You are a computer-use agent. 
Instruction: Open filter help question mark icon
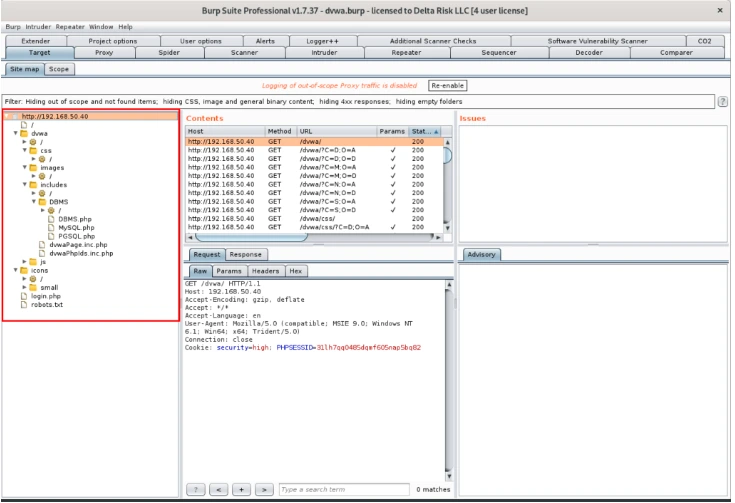[722, 102]
